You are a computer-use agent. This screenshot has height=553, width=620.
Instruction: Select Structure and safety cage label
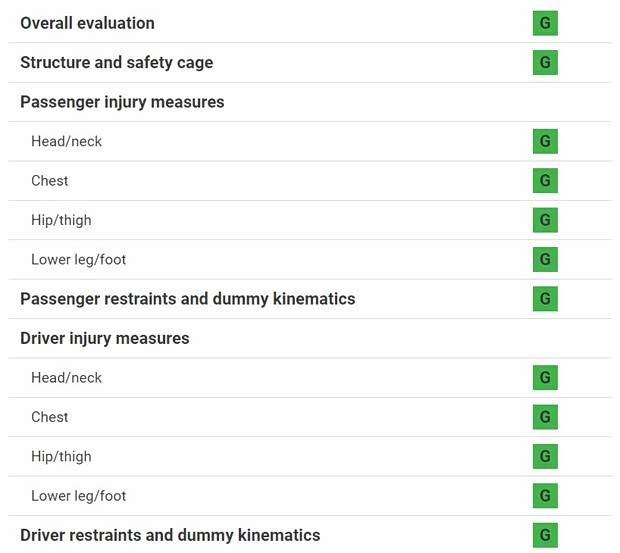[x=116, y=63]
